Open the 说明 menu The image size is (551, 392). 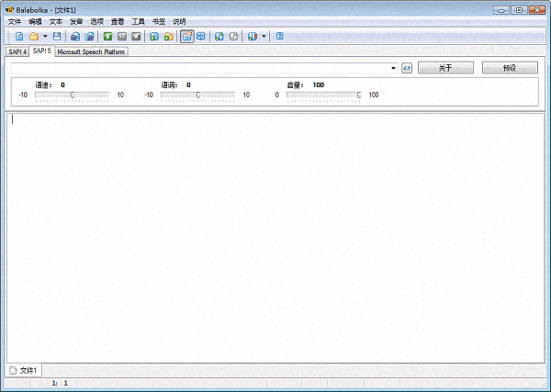click(179, 22)
